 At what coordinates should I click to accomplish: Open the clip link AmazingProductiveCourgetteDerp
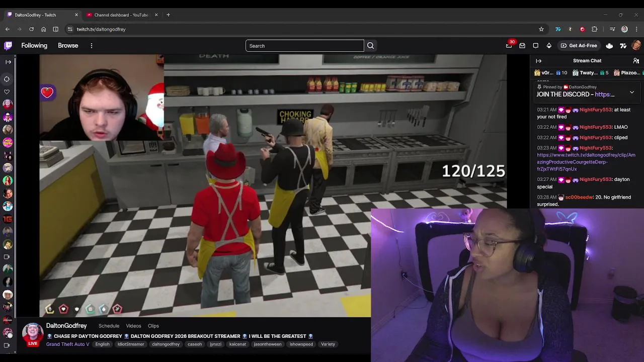coord(586,162)
